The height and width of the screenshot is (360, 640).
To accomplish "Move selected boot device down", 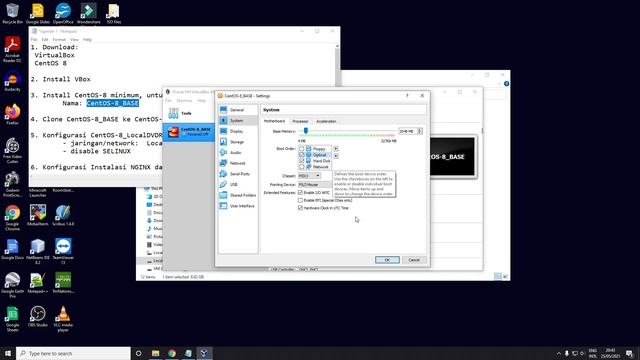I will tap(336, 156).
